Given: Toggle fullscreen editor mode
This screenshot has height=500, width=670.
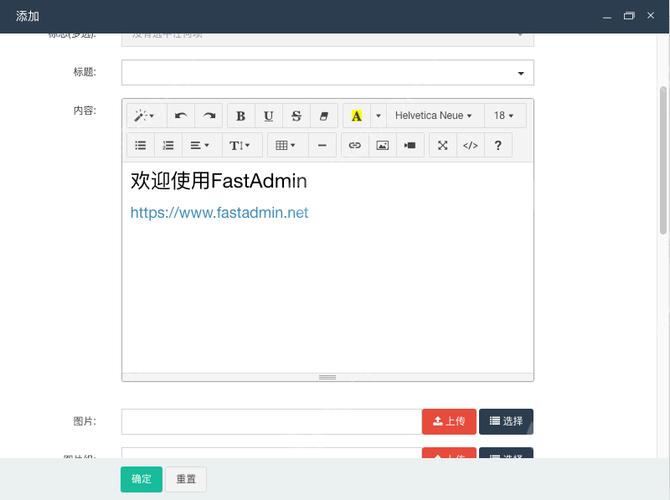Looking at the screenshot, I should tap(443, 145).
